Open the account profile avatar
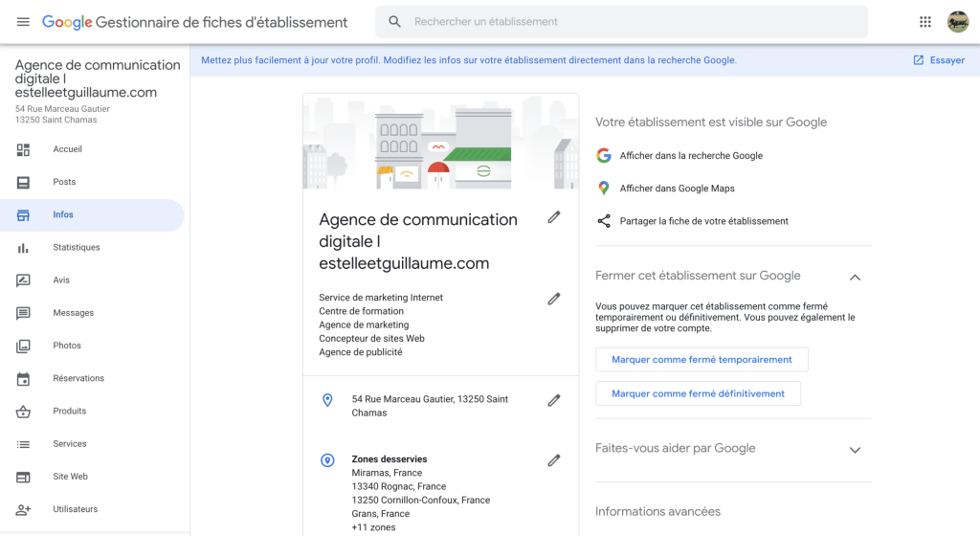Viewport: 980px width, 536px height. [x=957, y=22]
